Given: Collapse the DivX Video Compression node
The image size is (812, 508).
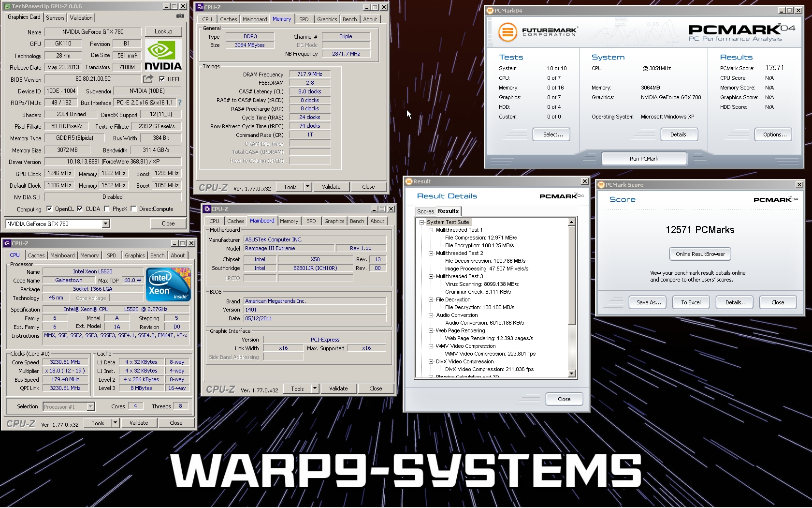Looking at the screenshot, I should [431, 361].
